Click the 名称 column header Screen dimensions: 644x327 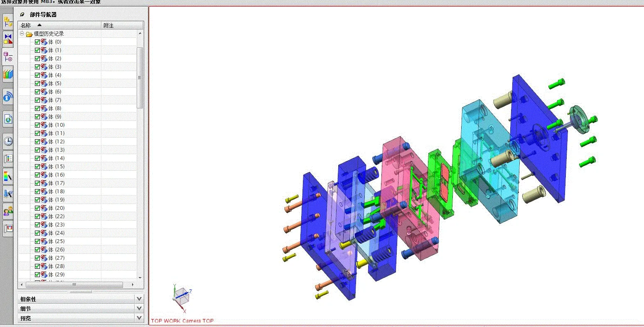pos(26,25)
